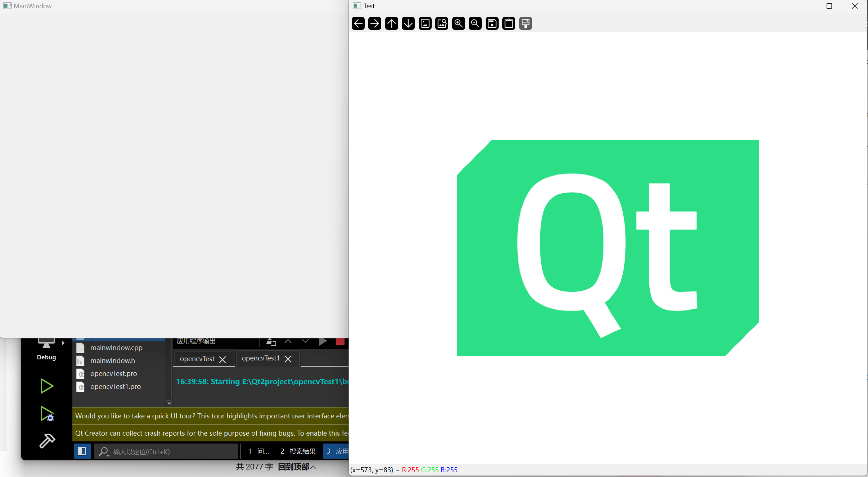
Task: Click the paintbrush properties icon
Action: pos(525,24)
